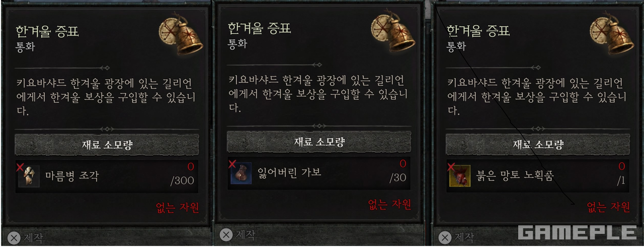Viewport: 644px width, 247px height.
Task: Select the 붉은 망토 노획품 item icon
Action: [x=460, y=176]
